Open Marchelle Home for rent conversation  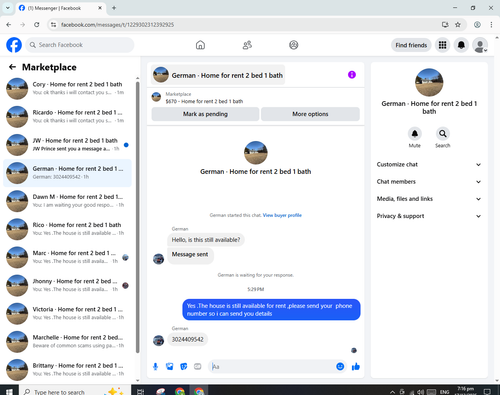click(68, 341)
